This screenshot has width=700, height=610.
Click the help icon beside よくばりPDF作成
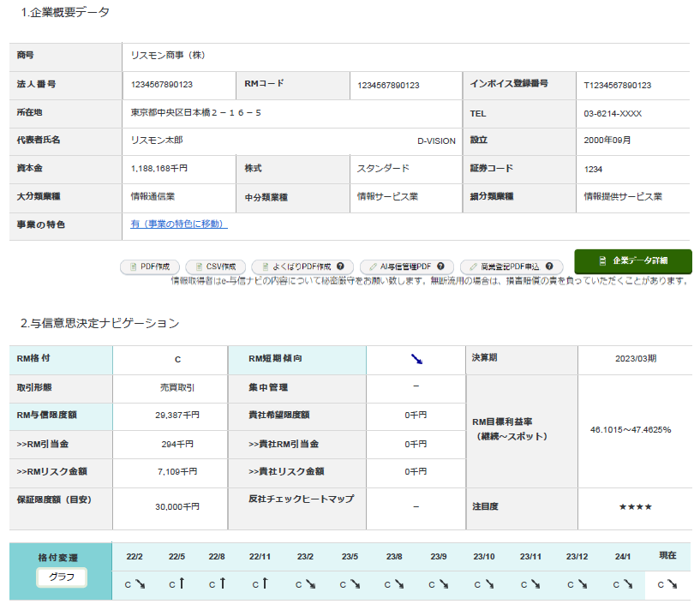[338, 266]
